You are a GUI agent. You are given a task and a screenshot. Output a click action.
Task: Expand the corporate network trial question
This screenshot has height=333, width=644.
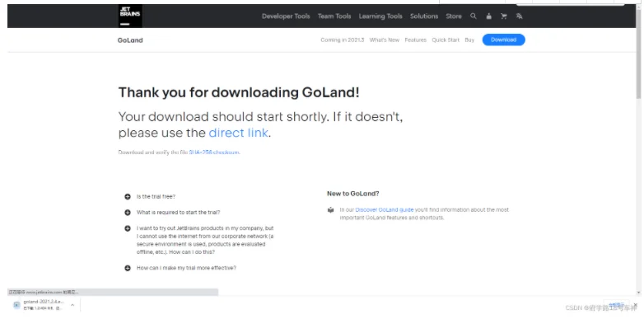click(128, 228)
